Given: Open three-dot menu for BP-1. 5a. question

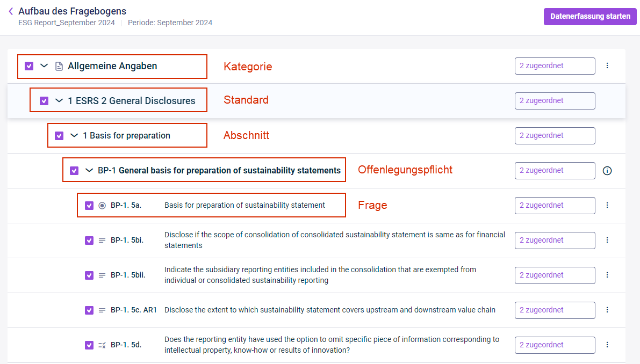Looking at the screenshot, I should point(607,206).
